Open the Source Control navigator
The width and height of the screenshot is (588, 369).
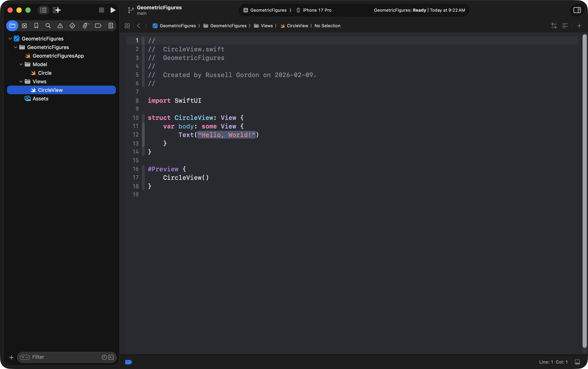click(x=24, y=26)
